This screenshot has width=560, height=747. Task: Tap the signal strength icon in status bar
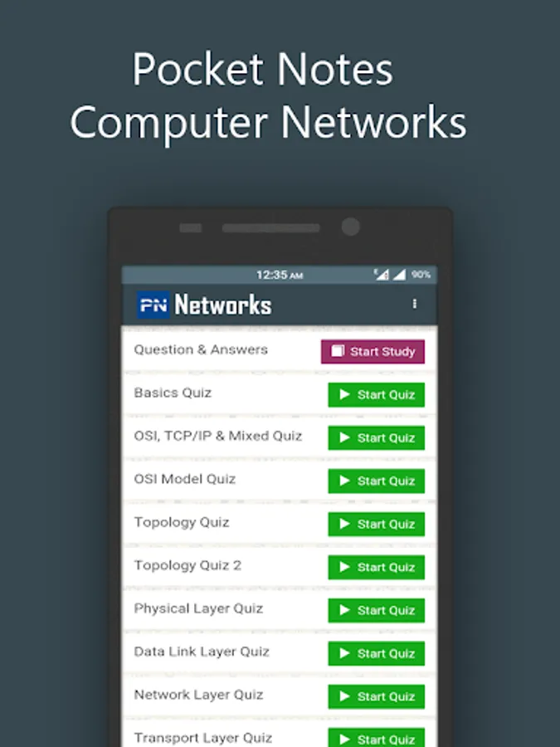399,275
